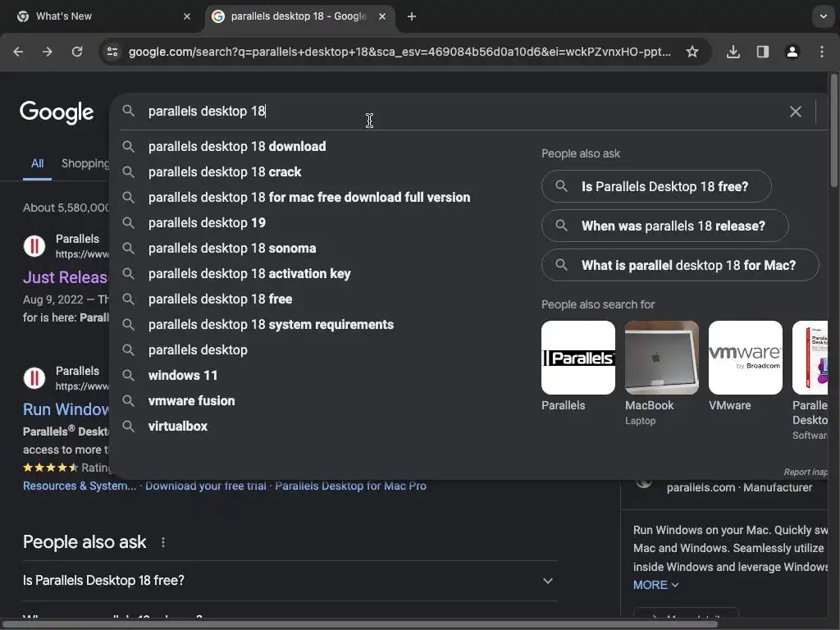Open the VMware thumbnail card
Screen dimensions: 840x630
click(745, 367)
